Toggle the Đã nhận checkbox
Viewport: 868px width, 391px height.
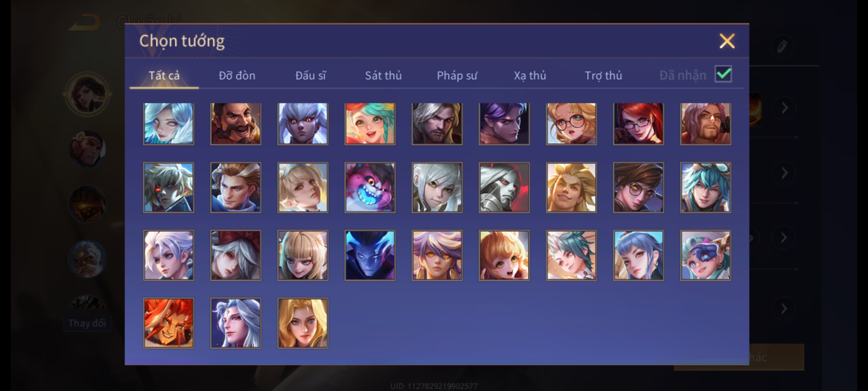(723, 74)
